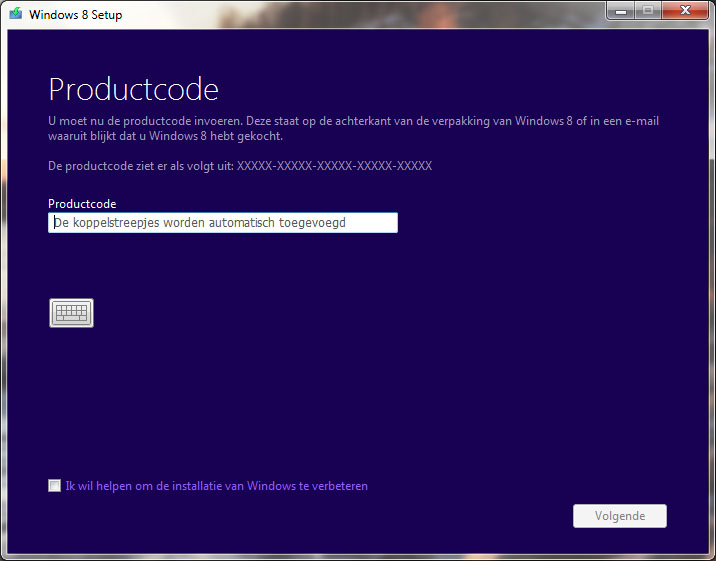Click the 'Windows 8 Setup' window title
The image size is (716, 561).
[76, 15]
